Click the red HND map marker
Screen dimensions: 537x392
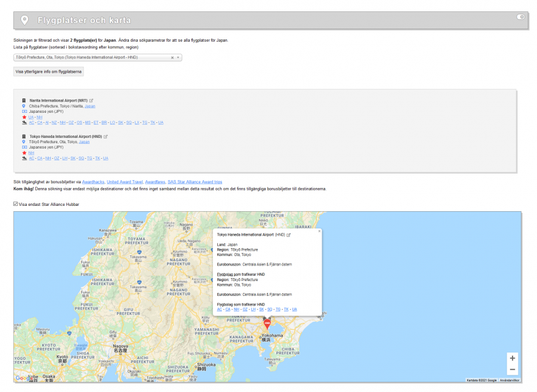tap(267, 323)
